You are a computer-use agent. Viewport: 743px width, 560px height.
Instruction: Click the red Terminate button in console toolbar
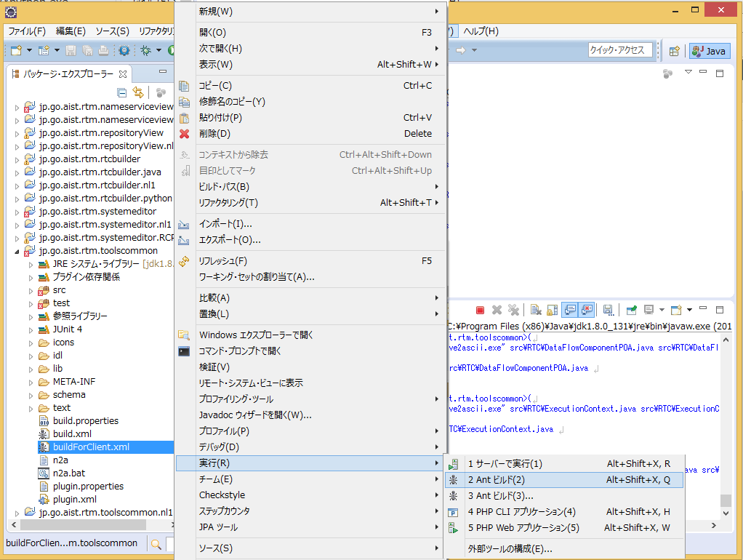[x=480, y=310]
